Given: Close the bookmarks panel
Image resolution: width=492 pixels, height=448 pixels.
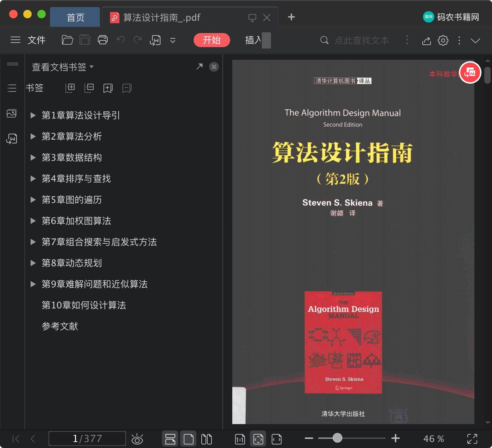Looking at the screenshot, I should click(214, 67).
